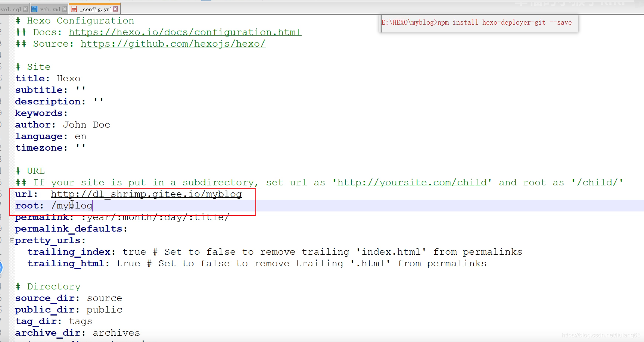This screenshot has width=644, height=342.
Task: Click the 'source_dir: source' line
Action: click(69, 298)
